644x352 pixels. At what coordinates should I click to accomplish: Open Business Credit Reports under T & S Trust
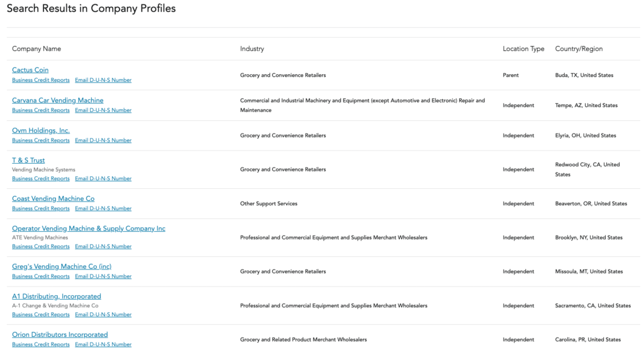(41, 178)
